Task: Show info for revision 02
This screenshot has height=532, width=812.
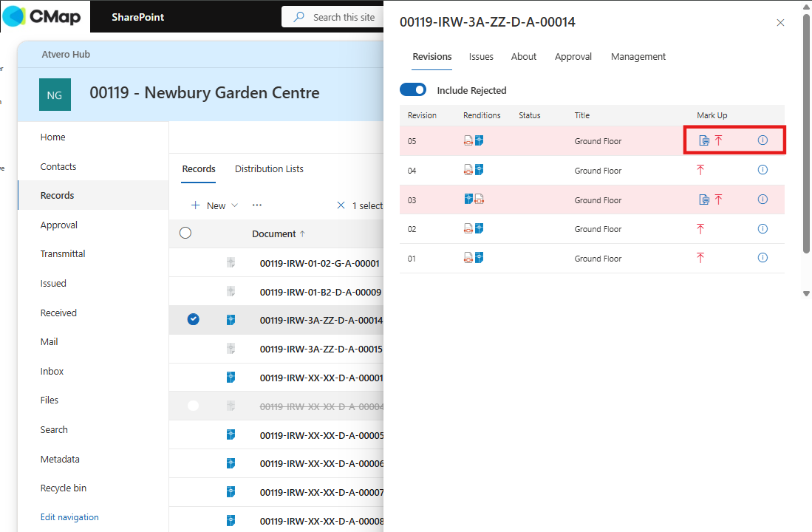Action: click(762, 228)
